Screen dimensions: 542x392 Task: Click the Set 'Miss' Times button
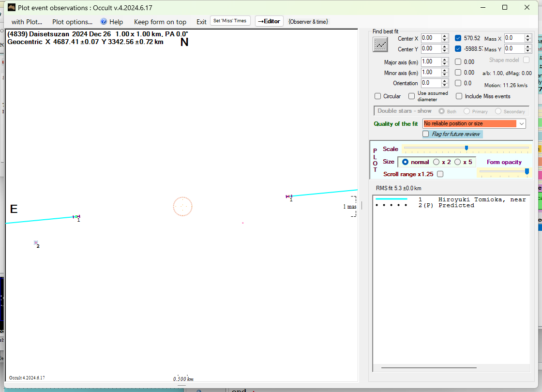pos(230,21)
